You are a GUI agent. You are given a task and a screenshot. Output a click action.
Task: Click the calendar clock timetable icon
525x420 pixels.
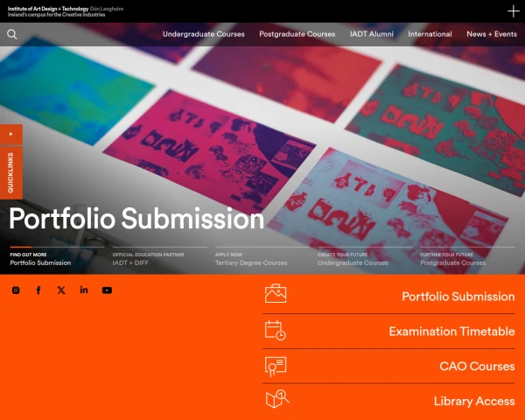click(276, 330)
